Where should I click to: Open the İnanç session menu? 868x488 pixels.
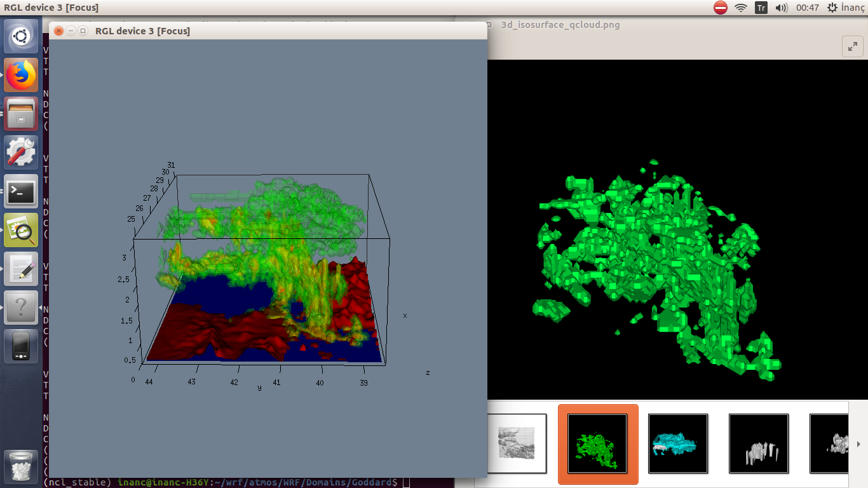846,8
